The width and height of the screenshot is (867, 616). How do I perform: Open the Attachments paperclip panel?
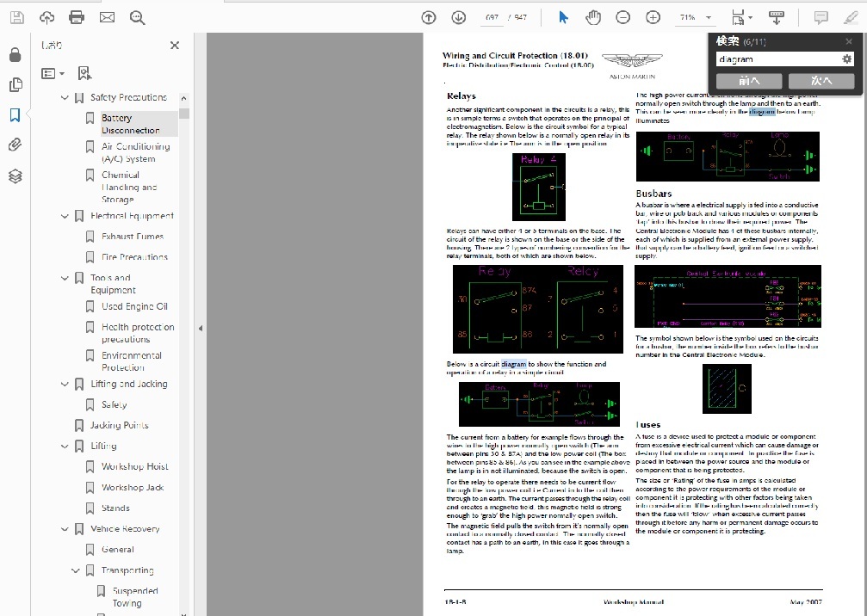[15, 145]
